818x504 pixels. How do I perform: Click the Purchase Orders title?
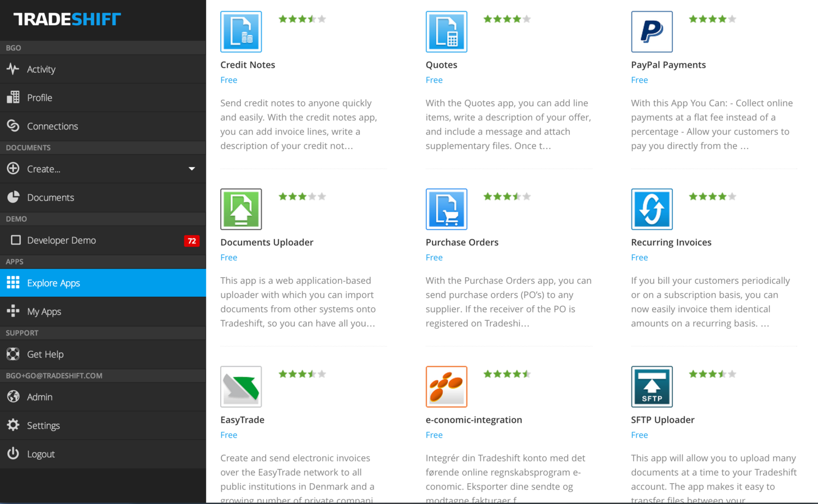(x=462, y=242)
